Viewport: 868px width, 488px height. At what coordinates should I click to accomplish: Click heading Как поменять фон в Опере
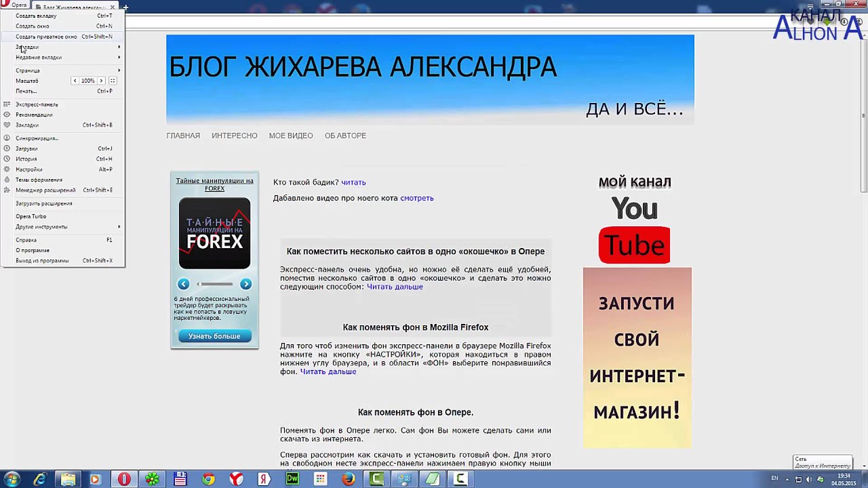click(416, 412)
